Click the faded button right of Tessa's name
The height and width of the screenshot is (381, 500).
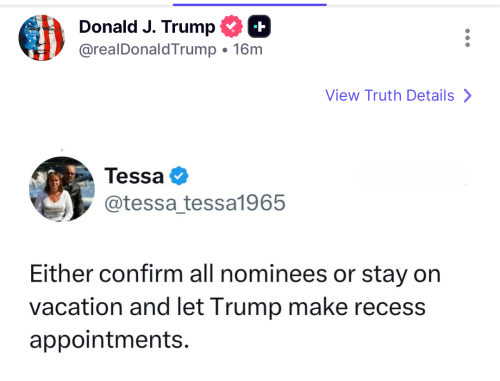(412, 176)
